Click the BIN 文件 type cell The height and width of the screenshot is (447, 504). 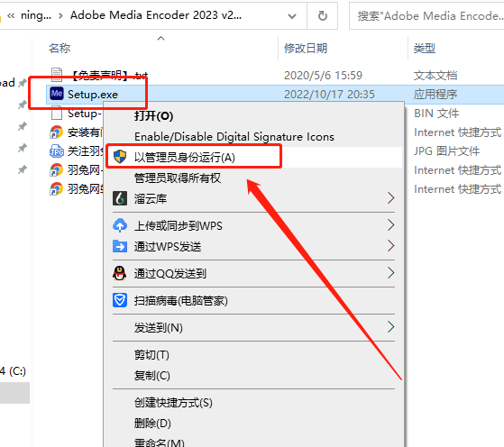[436, 114]
